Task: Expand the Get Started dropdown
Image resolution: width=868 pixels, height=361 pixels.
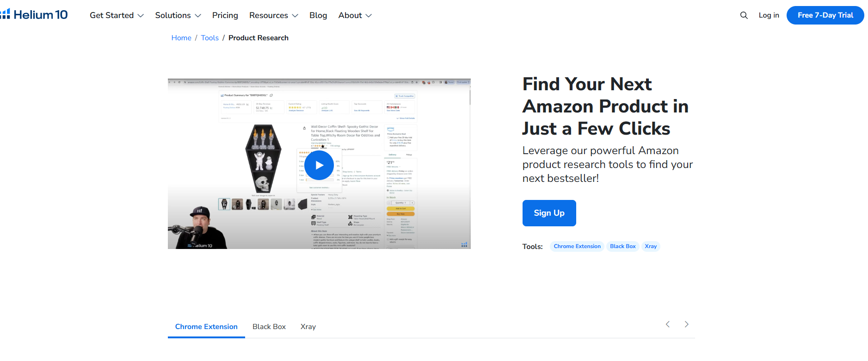Action: click(x=117, y=15)
